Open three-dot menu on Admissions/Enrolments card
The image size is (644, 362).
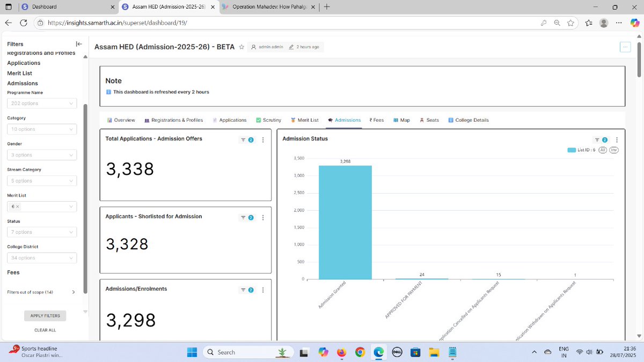pos(263,290)
